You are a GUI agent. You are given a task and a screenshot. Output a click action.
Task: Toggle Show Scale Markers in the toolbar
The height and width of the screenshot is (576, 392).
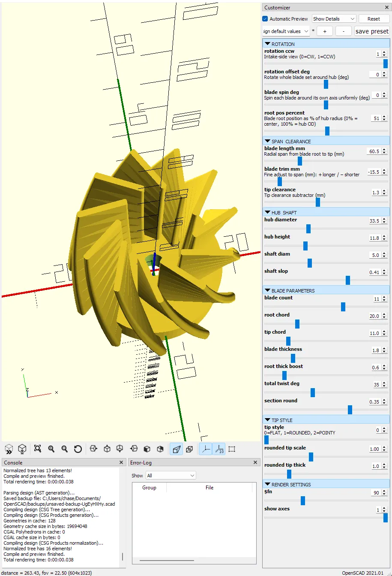point(219,449)
